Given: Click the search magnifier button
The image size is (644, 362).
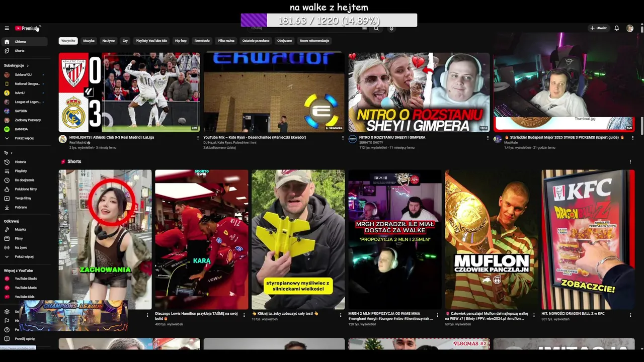Looking at the screenshot, I should [x=376, y=29].
